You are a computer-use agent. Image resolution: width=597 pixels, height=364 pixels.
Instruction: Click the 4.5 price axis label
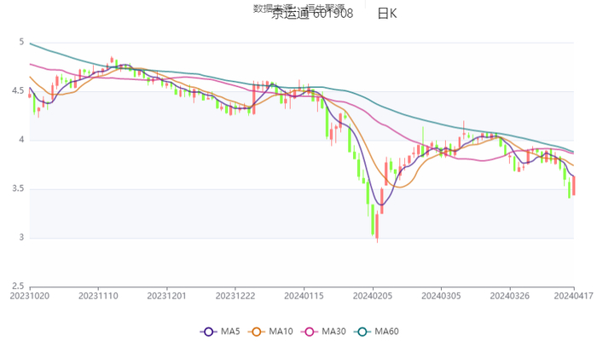pyautogui.click(x=17, y=90)
